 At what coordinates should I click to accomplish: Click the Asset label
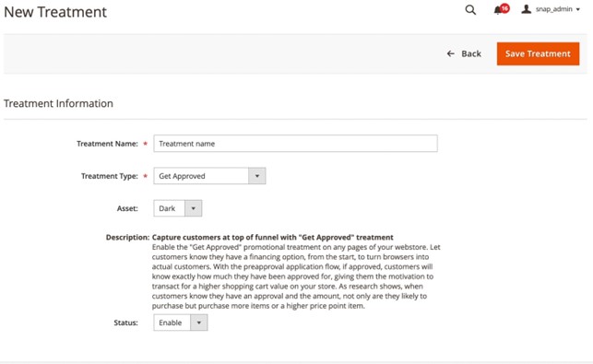coord(127,208)
